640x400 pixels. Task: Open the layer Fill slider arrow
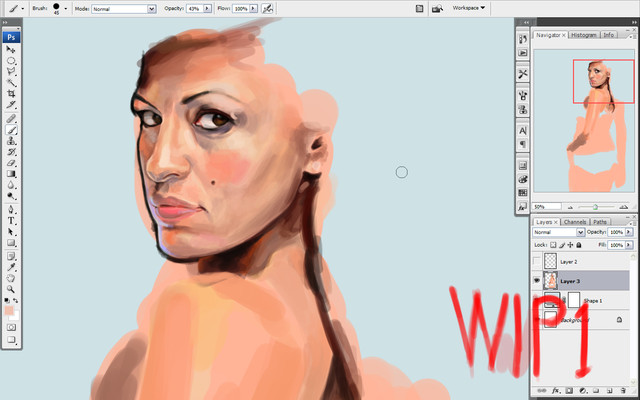click(629, 245)
